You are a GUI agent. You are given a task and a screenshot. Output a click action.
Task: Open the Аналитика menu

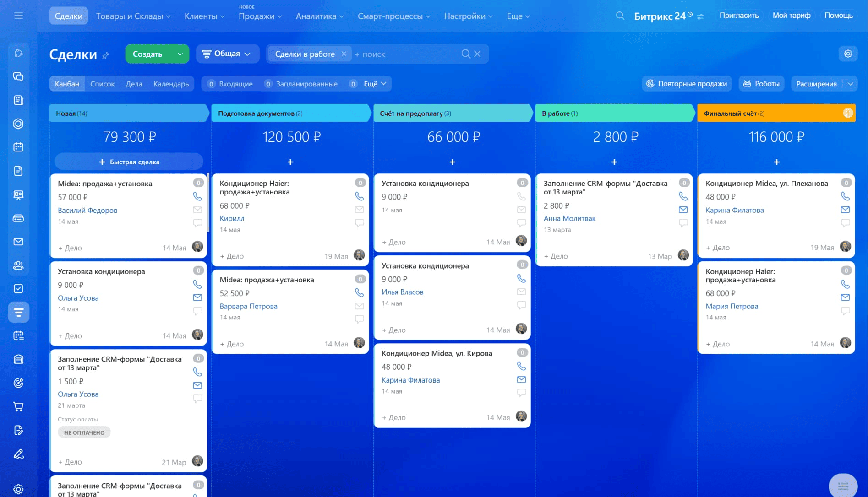(319, 16)
